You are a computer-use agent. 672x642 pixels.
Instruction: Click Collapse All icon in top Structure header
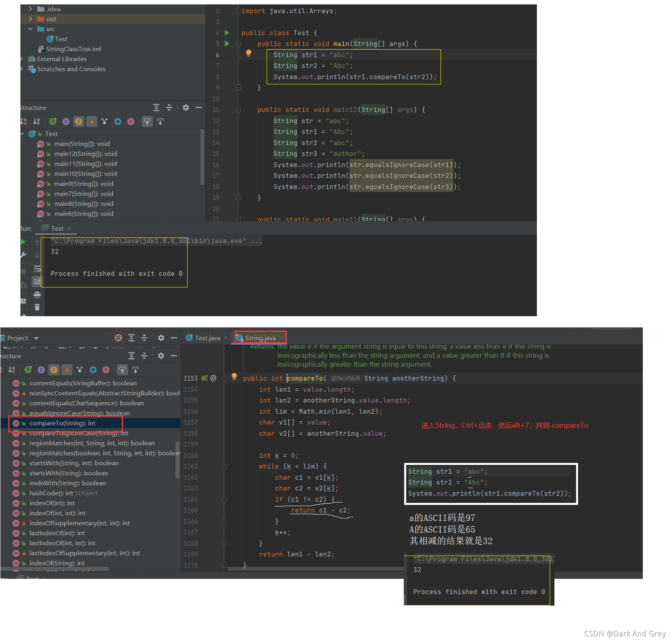[169, 108]
